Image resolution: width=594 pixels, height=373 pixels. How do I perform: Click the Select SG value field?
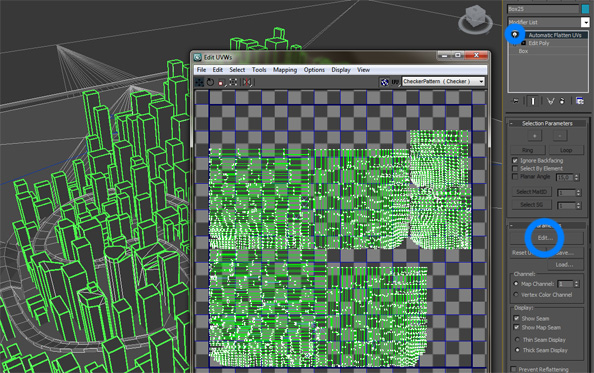coord(566,206)
